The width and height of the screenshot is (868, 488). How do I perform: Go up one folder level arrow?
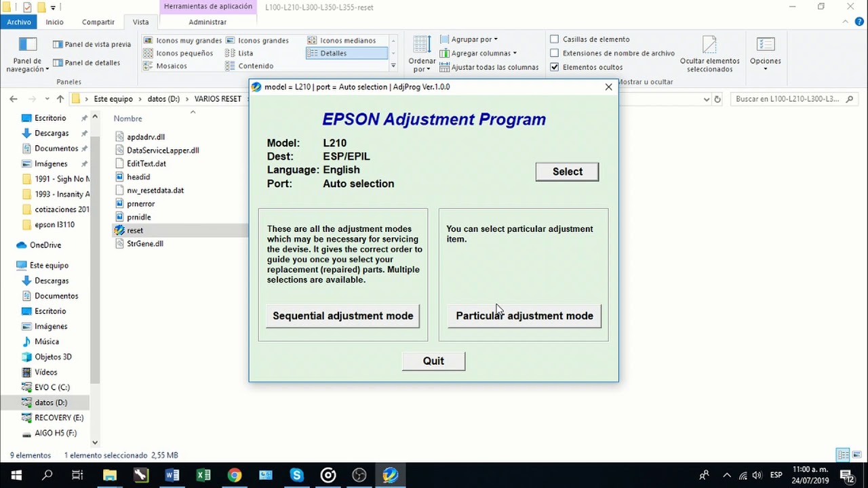click(60, 99)
